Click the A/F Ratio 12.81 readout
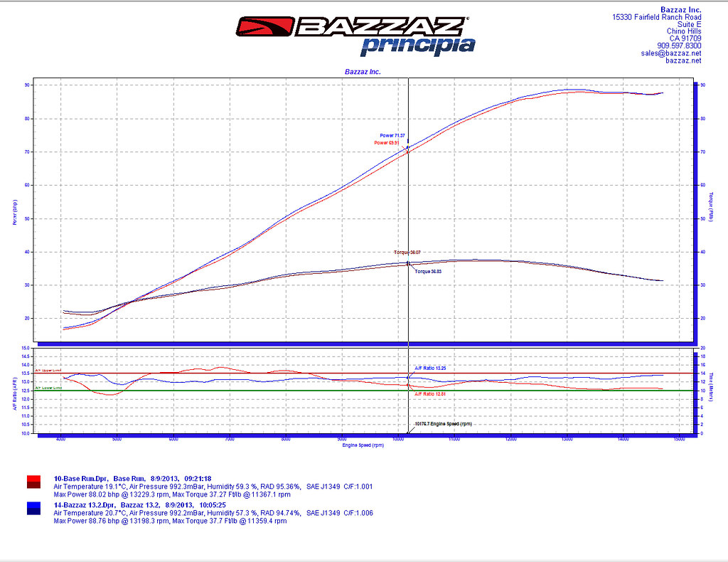This screenshot has width=728, height=562. [430, 394]
